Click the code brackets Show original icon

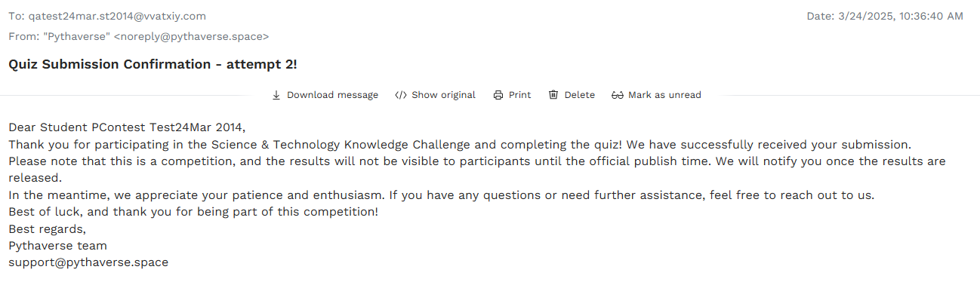pyautogui.click(x=401, y=95)
